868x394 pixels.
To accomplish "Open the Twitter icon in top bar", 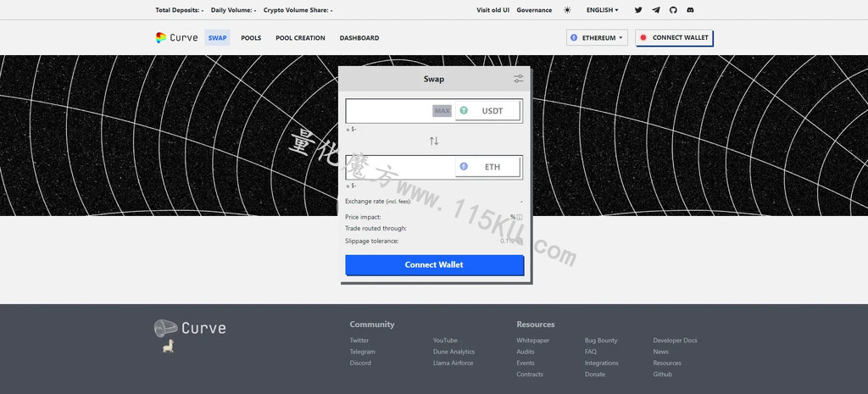I will pos(638,10).
